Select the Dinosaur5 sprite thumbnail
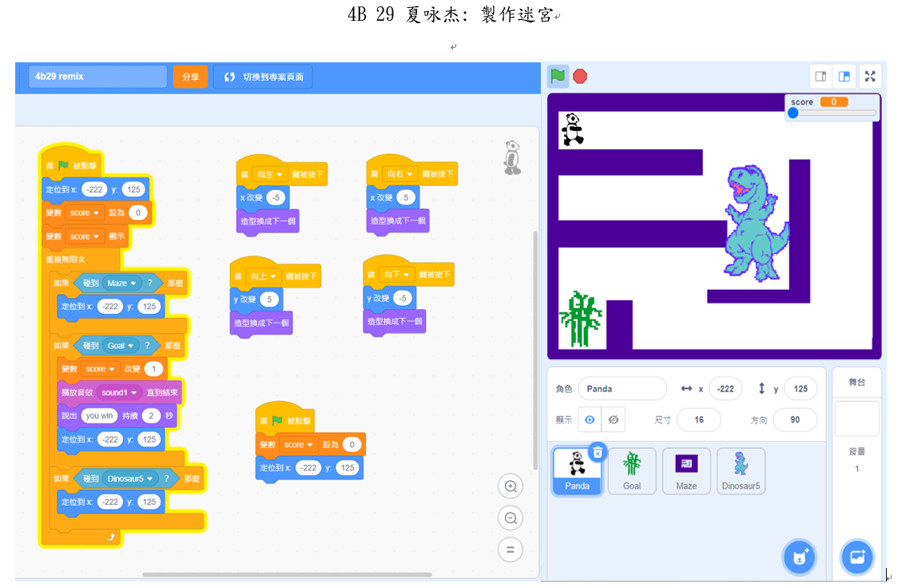Viewport: 902px width, 588px height. point(741,471)
